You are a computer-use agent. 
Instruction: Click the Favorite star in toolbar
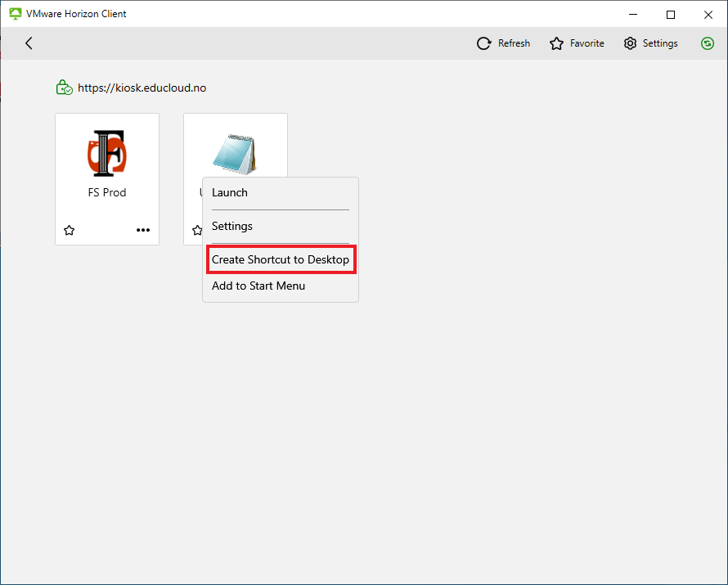(556, 43)
